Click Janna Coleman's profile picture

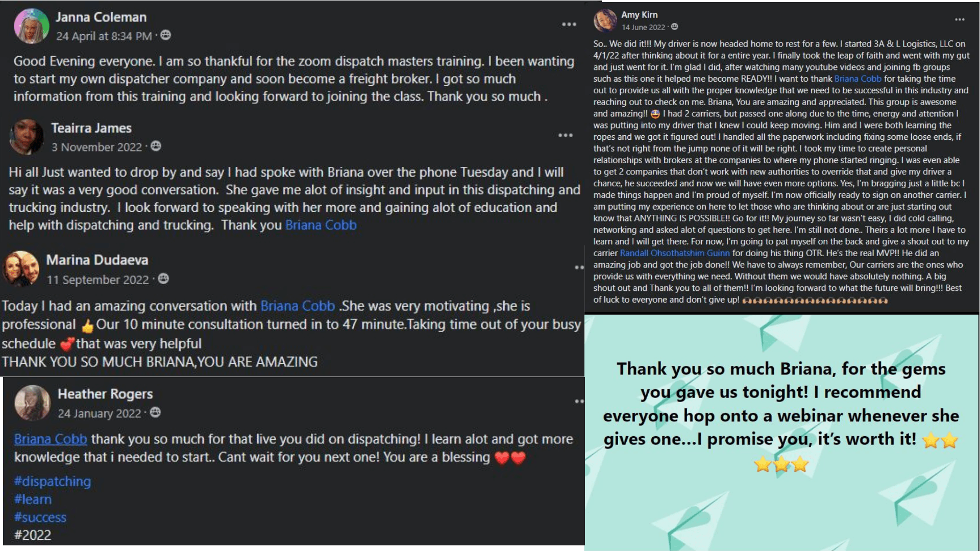pos(31,26)
